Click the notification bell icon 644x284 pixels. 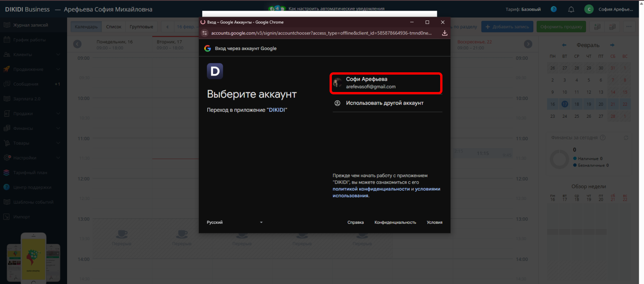click(571, 9)
